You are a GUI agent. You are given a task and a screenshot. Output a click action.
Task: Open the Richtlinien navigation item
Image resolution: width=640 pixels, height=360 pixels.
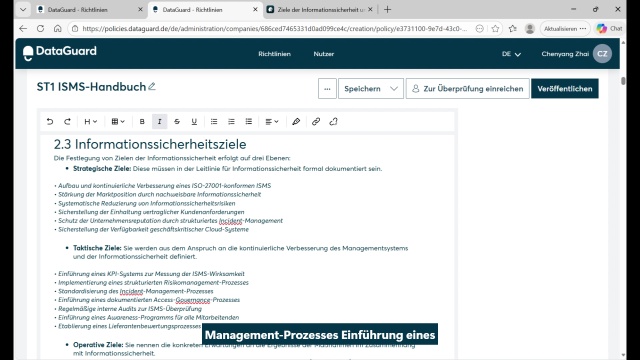(x=274, y=54)
